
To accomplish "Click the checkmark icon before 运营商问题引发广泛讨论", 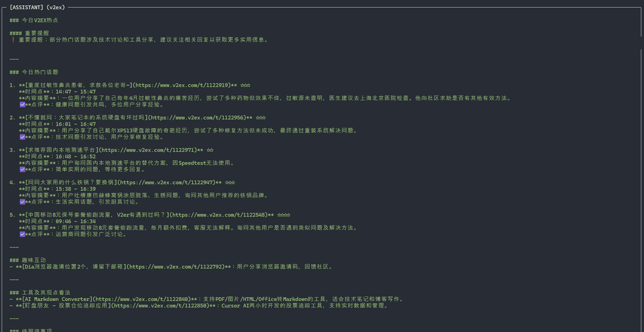I will pos(22,234).
